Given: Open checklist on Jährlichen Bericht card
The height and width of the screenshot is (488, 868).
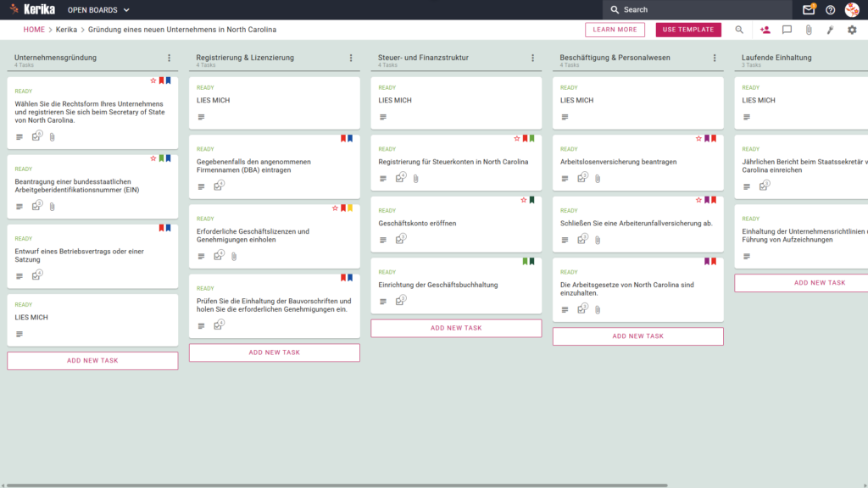Looking at the screenshot, I should coord(764,186).
